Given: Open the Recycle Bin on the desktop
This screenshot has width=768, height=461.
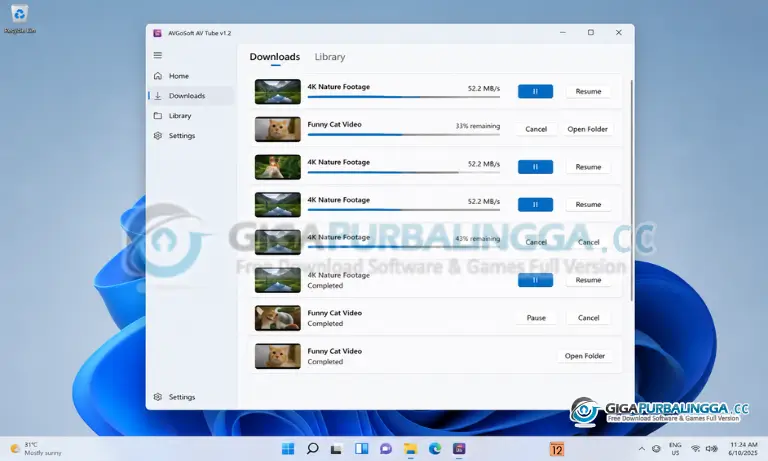Looking at the screenshot, I should pos(20,20).
